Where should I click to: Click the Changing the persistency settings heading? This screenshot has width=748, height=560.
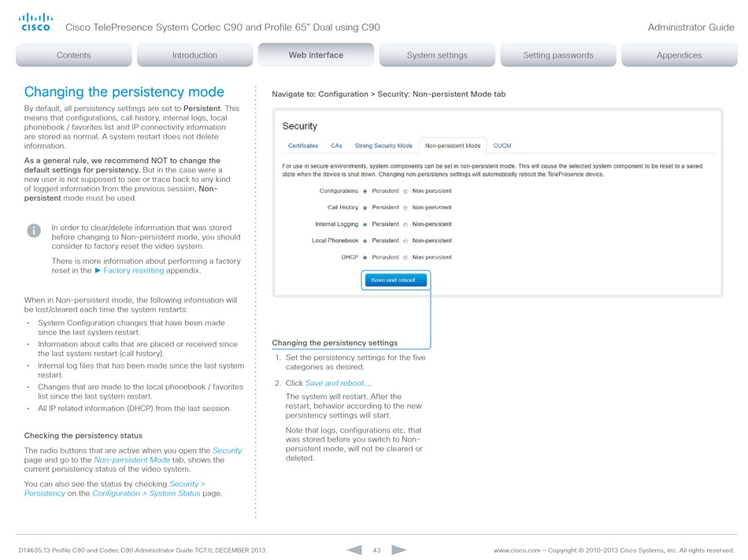[x=335, y=343]
